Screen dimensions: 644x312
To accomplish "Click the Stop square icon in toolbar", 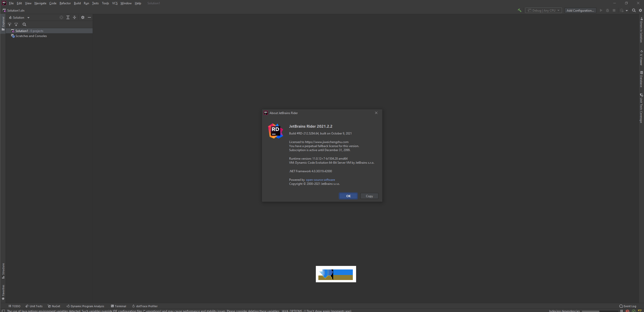I will pos(614,10).
